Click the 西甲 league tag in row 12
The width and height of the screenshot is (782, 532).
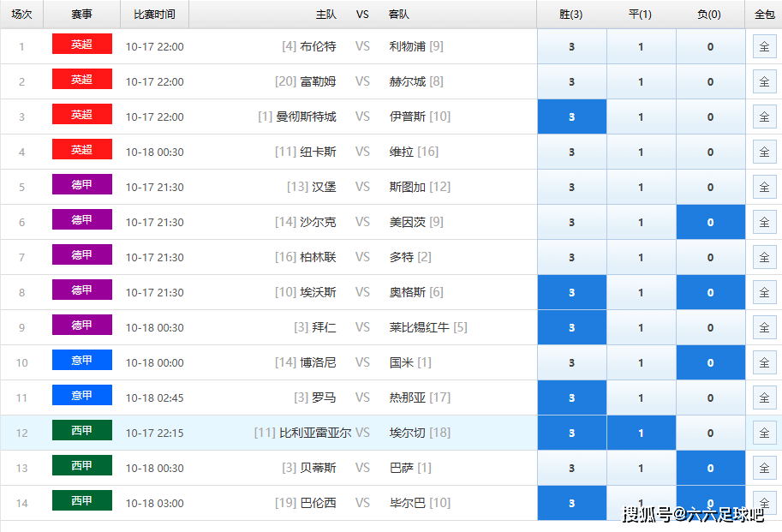[x=81, y=430]
